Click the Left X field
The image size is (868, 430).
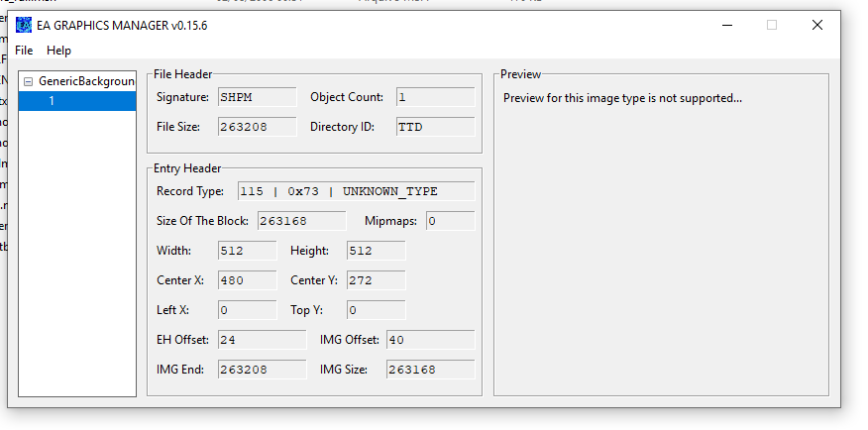tap(248, 310)
